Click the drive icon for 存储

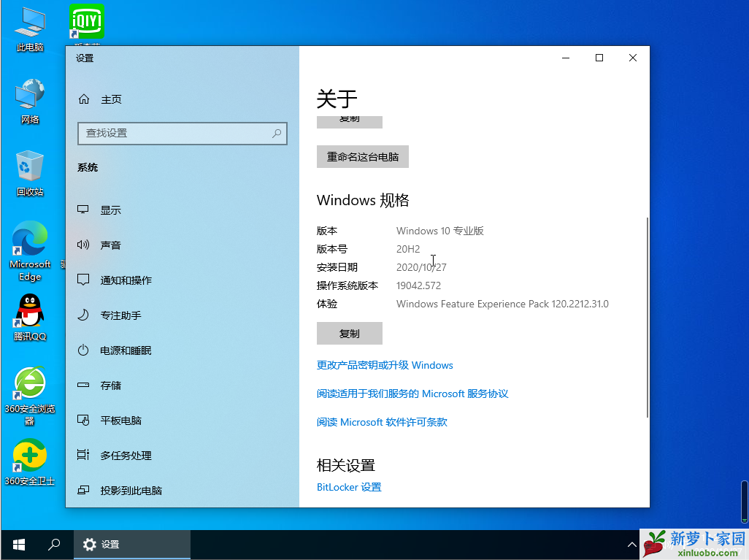point(83,385)
